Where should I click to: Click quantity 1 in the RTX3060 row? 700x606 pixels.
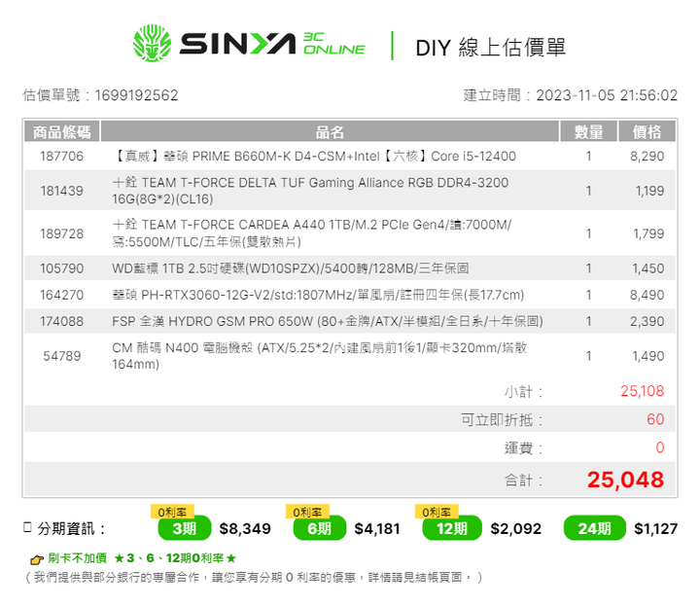[588, 295]
